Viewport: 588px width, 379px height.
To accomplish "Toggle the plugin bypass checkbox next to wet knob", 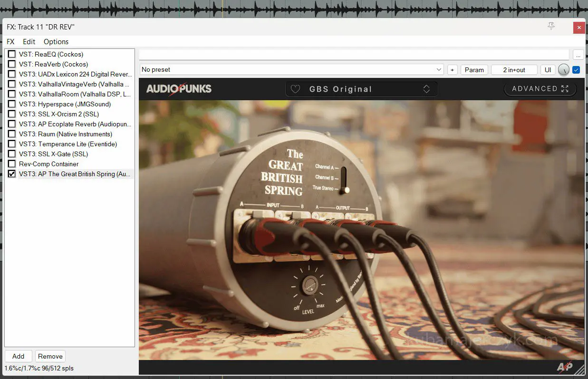I will tap(576, 70).
